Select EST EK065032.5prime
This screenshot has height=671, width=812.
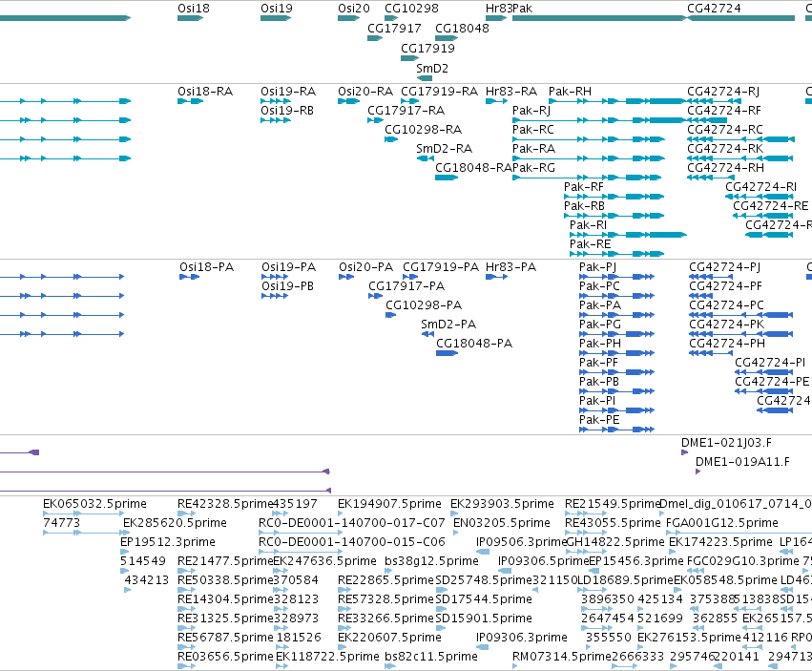(83, 514)
